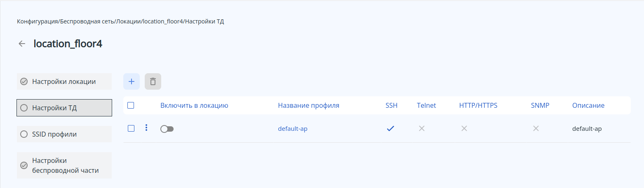Screen dimensions: 644x188
Task: Click the SNMP cross icon in default-ap row
Action: 536,128
